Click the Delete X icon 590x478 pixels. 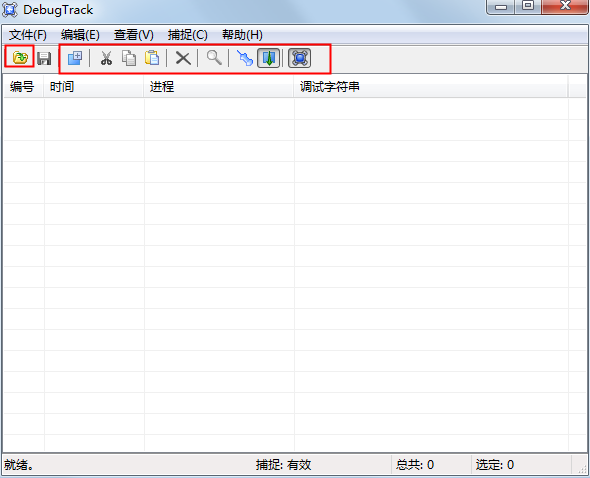[x=183, y=58]
